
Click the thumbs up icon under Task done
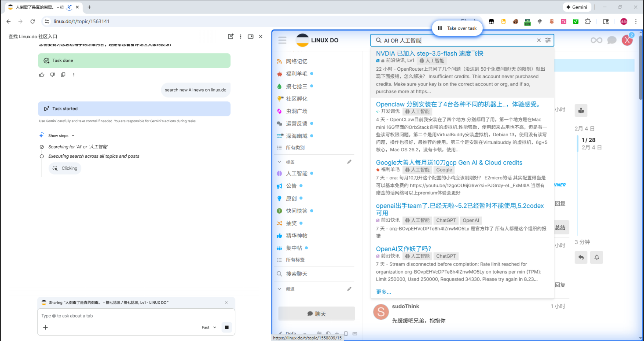[42, 75]
